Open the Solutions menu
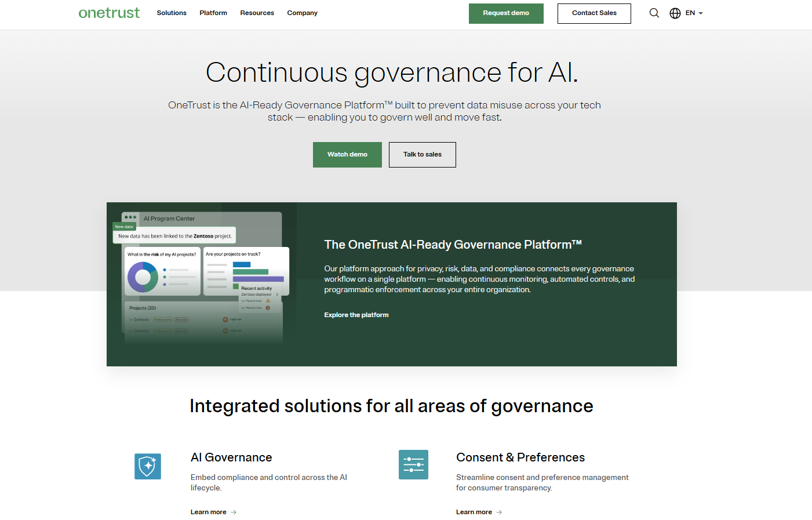Image resolution: width=812 pixels, height=520 pixels. 172,13
